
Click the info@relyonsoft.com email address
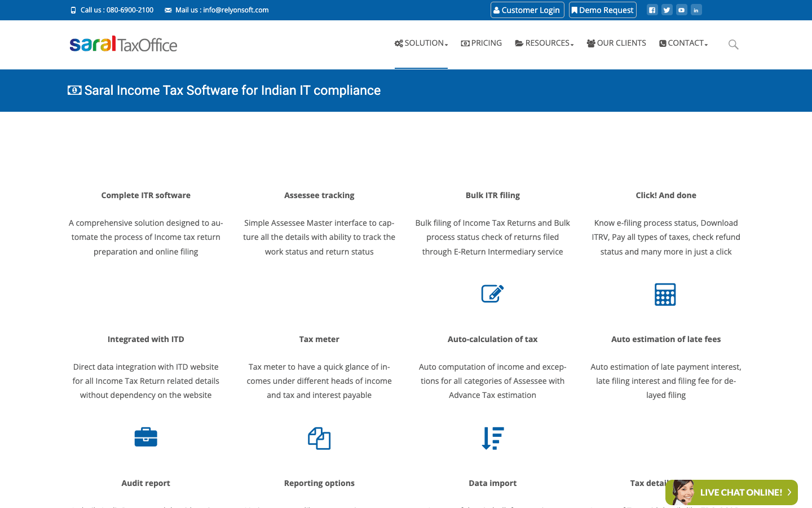[x=236, y=10]
